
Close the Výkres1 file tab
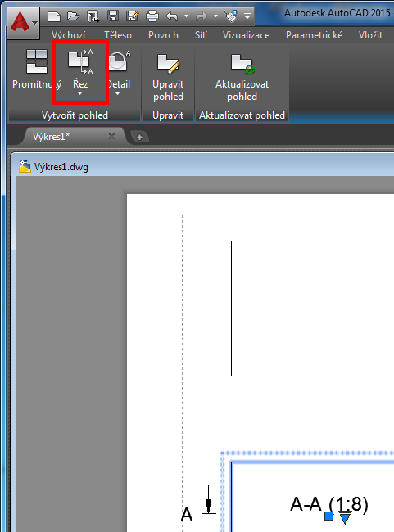point(111,137)
